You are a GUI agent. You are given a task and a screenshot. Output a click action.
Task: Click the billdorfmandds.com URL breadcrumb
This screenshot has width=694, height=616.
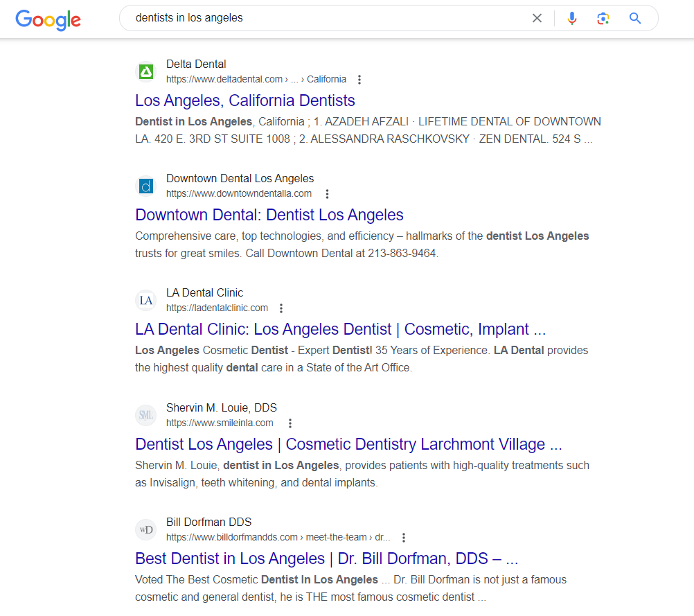click(x=278, y=537)
